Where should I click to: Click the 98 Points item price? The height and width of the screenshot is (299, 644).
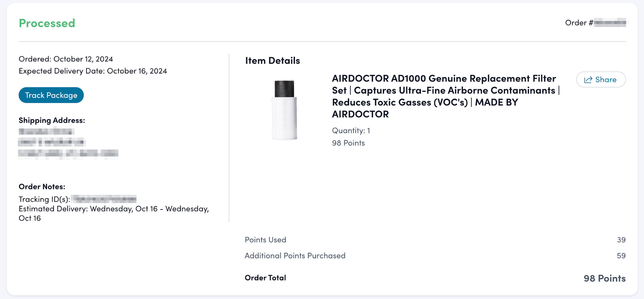(x=348, y=143)
